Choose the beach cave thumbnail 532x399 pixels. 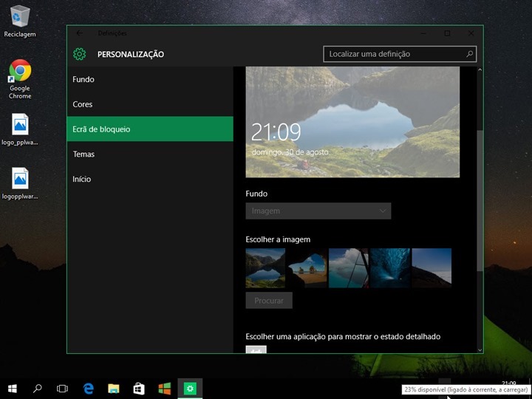coord(307,268)
